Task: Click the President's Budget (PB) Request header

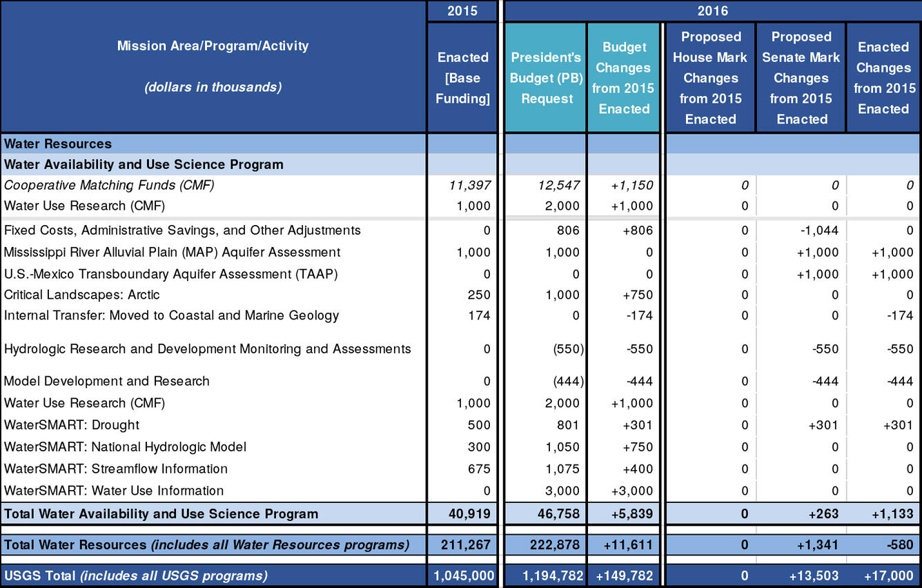Action: coord(545,78)
